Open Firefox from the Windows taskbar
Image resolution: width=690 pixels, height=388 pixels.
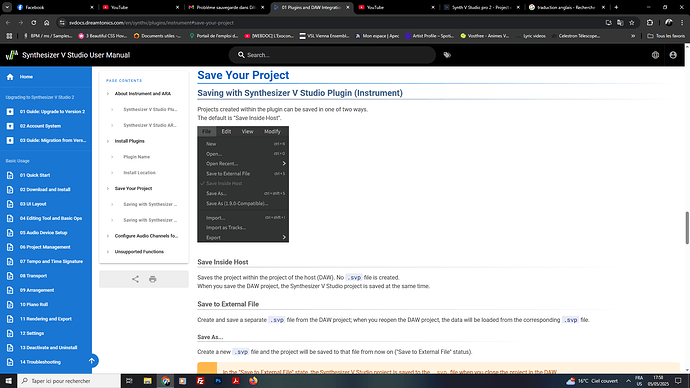pyautogui.click(x=253, y=381)
